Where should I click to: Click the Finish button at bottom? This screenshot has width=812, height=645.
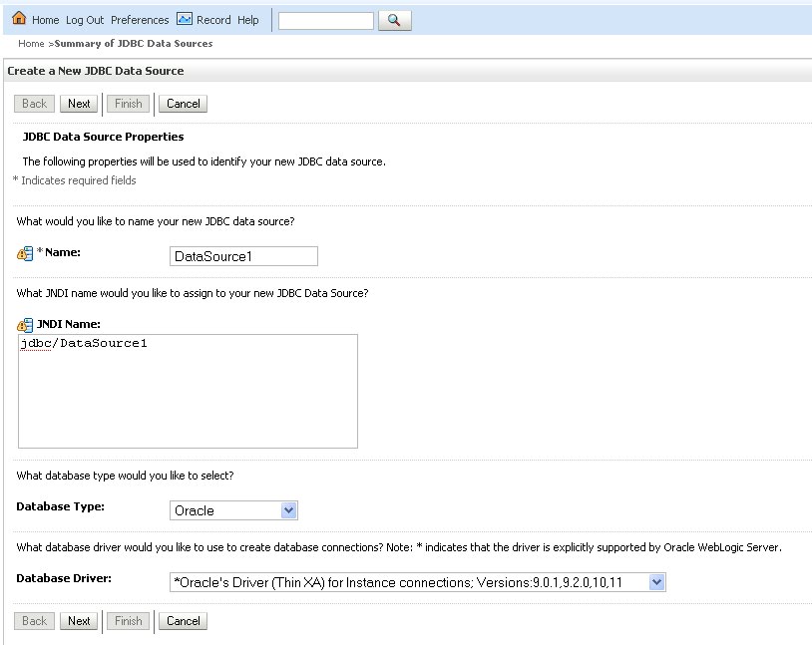(128, 620)
